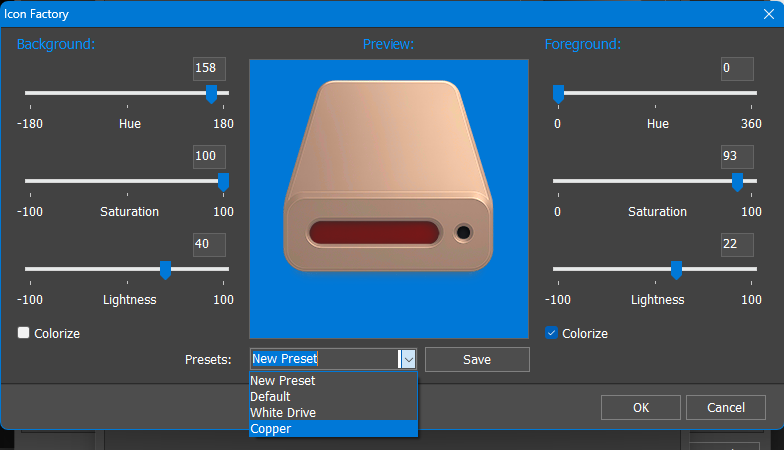784x450 pixels.
Task: Focus the Background Hue value field
Action: pos(209,69)
